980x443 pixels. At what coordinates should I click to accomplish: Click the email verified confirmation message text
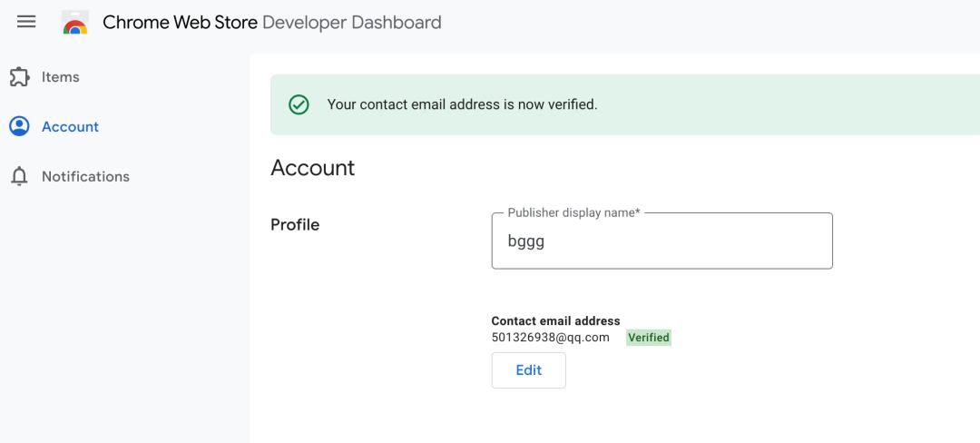click(462, 104)
